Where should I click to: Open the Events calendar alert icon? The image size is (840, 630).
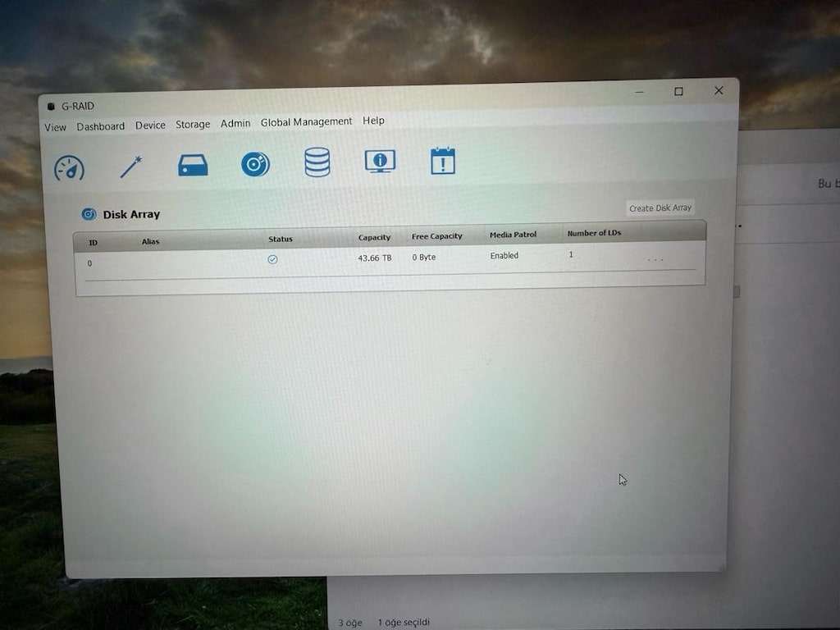tap(442, 160)
